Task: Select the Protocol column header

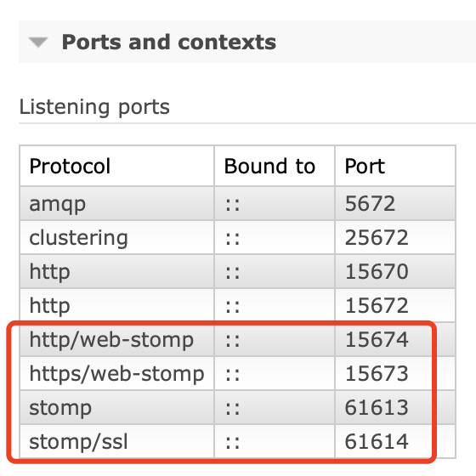Action: pos(70,166)
